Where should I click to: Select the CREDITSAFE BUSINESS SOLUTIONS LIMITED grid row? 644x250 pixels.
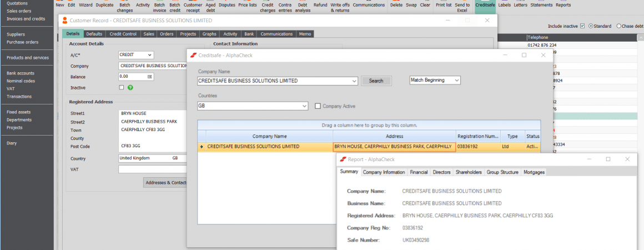coord(369,146)
